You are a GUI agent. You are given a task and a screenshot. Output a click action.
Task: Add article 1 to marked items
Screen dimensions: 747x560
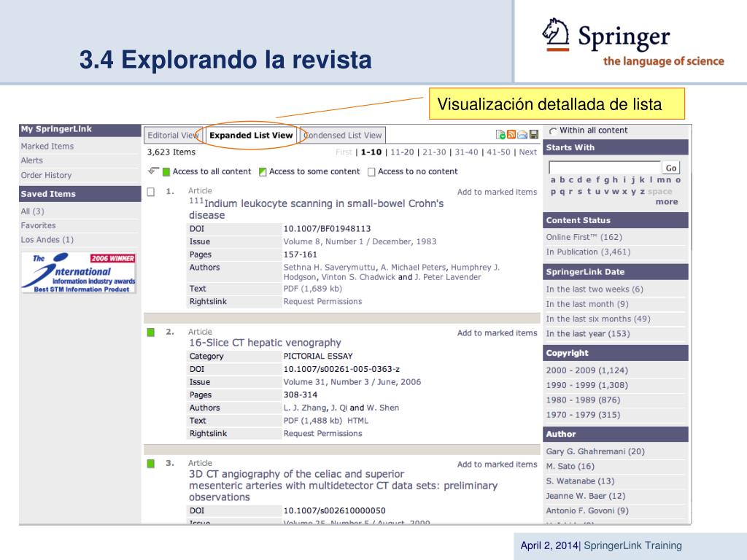pos(497,192)
